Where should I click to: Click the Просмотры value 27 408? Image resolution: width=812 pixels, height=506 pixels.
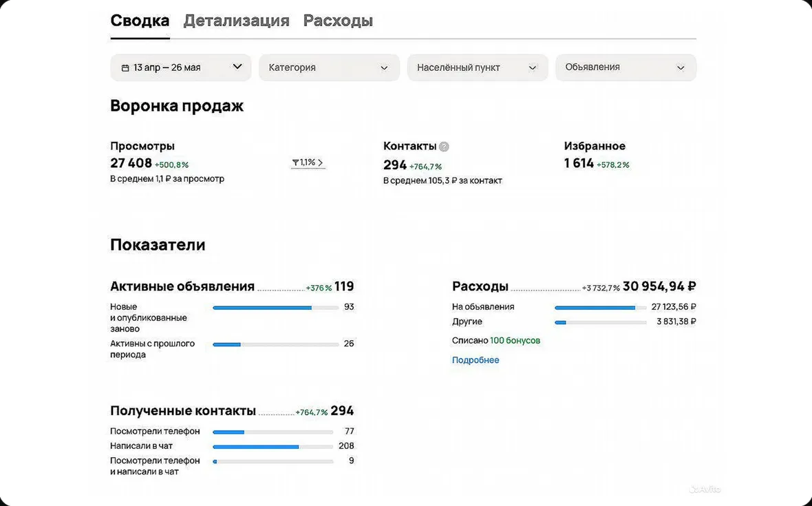131,163
